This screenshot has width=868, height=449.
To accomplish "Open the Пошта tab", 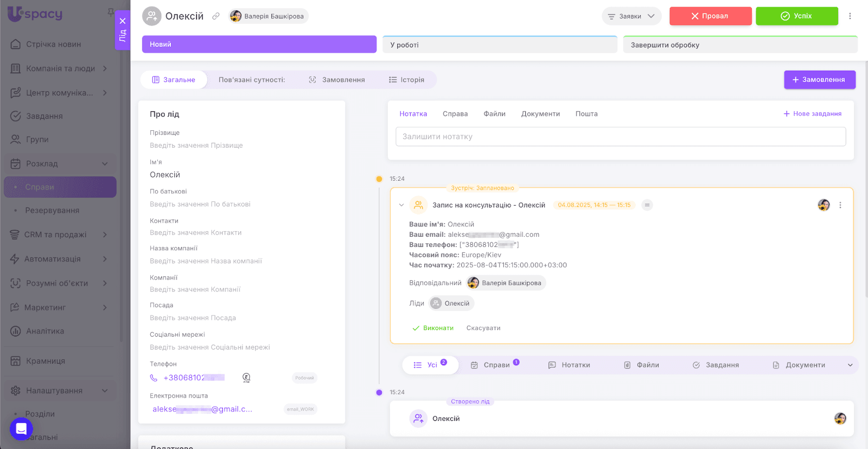I will (586, 114).
